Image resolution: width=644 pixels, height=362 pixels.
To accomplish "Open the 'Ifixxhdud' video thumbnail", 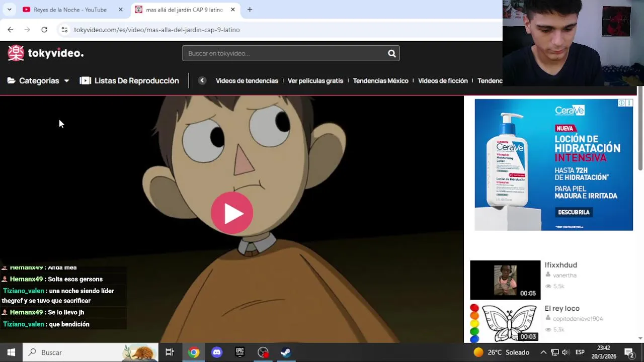I will pos(505,280).
